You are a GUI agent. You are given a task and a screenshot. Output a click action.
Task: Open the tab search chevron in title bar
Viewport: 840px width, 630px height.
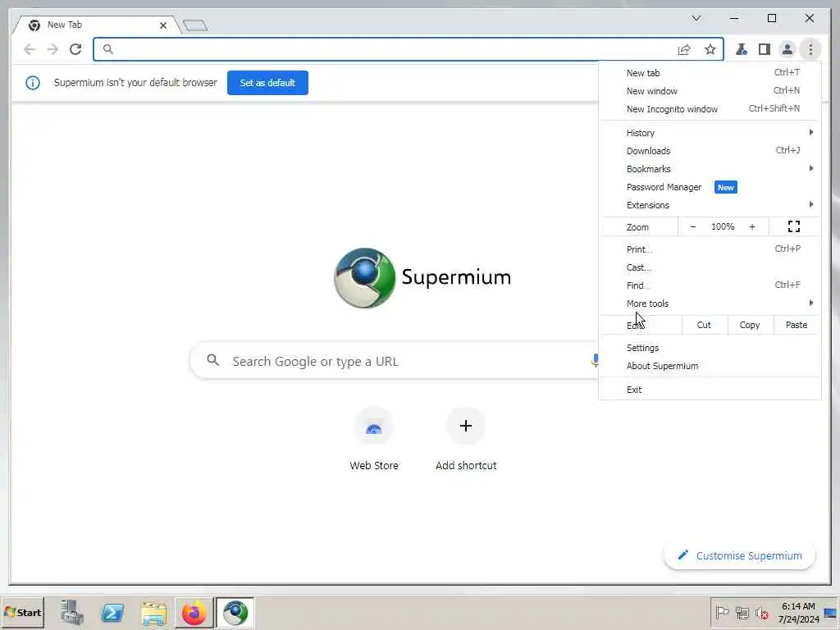pos(696,18)
